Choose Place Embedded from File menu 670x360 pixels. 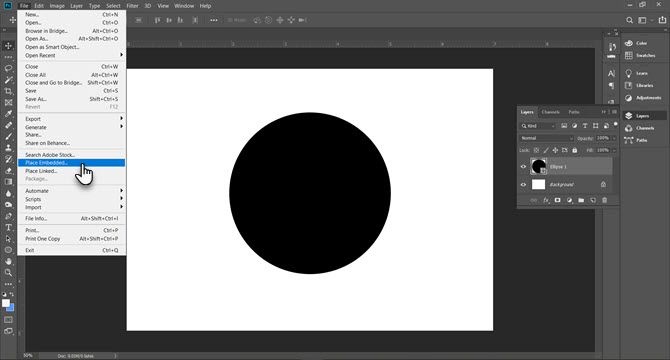click(71, 163)
